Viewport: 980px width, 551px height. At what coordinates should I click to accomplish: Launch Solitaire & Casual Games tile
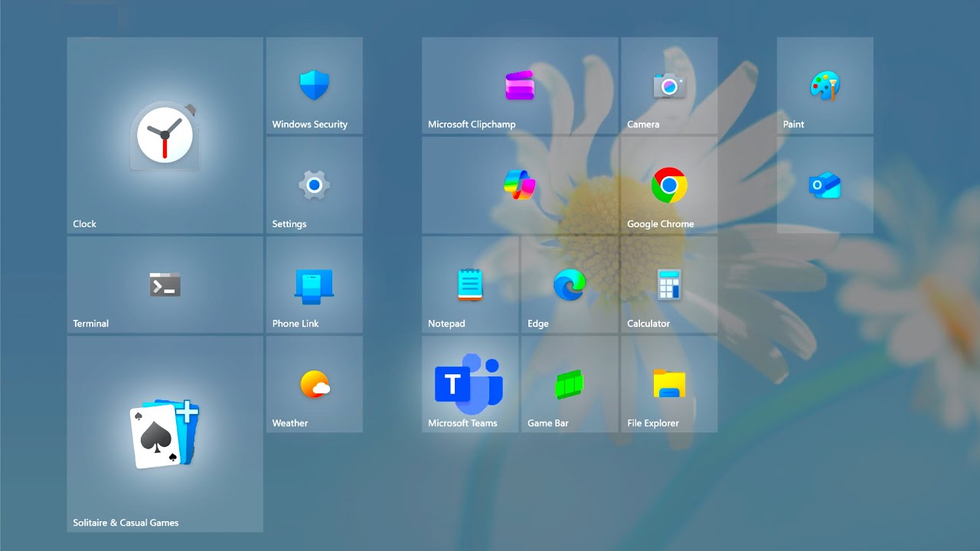pyautogui.click(x=165, y=434)
